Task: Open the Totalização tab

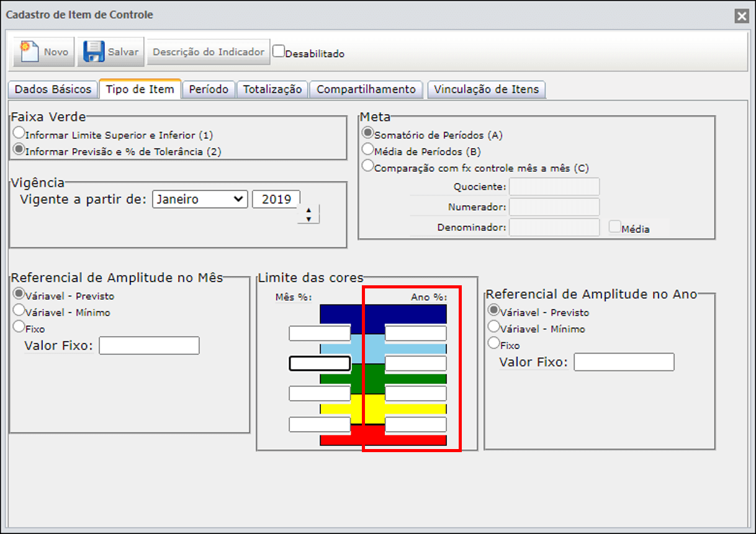Action: 272,89
